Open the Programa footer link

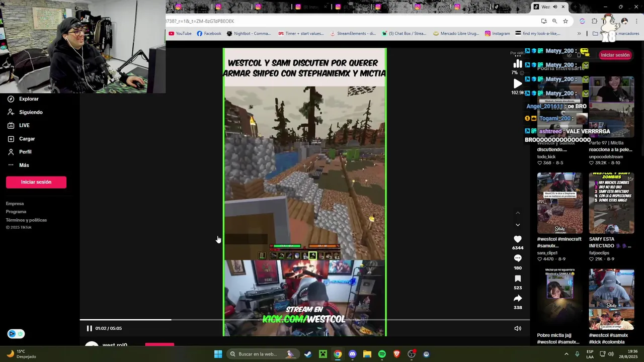[x=16, y=212]
